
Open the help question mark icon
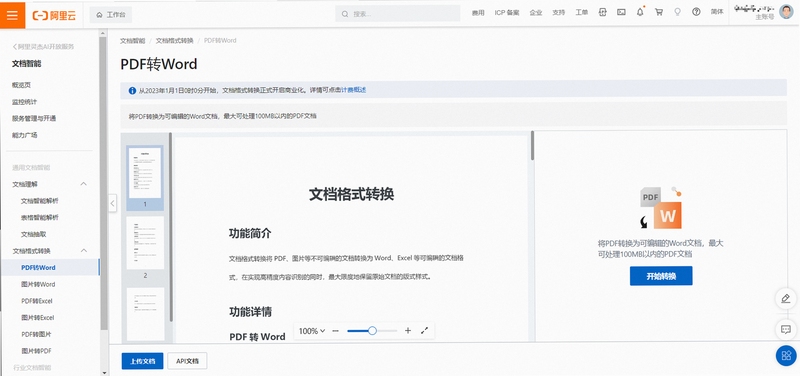pos(696,13)
